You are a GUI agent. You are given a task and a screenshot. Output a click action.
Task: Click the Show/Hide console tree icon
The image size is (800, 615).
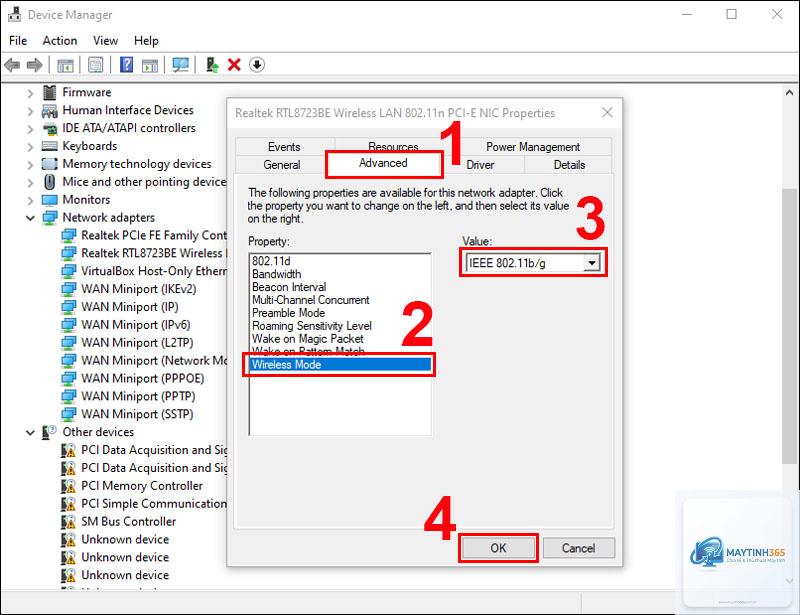[65, 65]
